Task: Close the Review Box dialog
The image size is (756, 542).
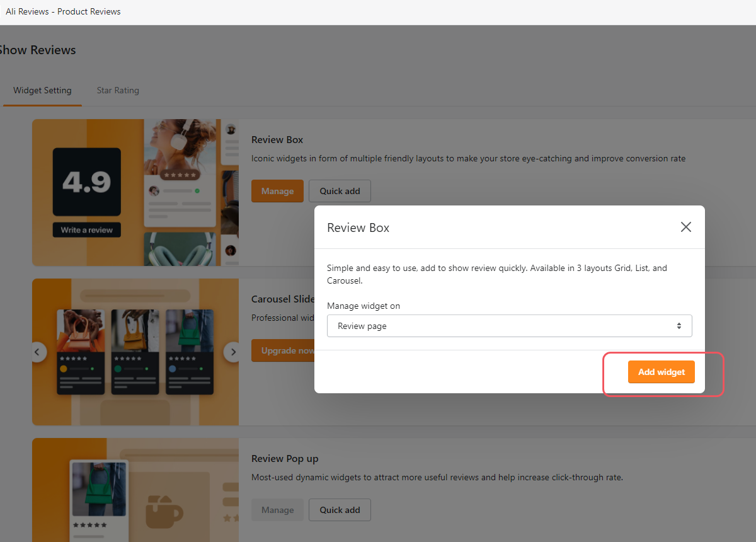Action: pyautogui.click(x=686, y=227)
